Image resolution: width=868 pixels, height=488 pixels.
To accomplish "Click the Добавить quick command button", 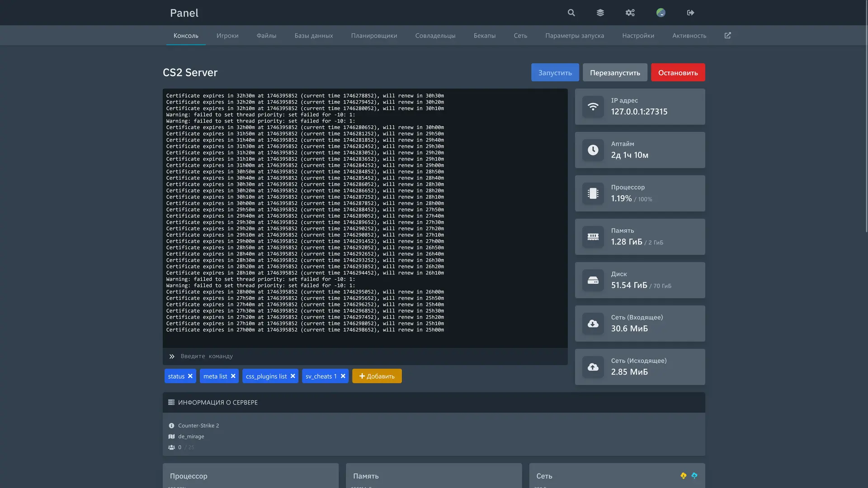I will [x=377, y=376].
